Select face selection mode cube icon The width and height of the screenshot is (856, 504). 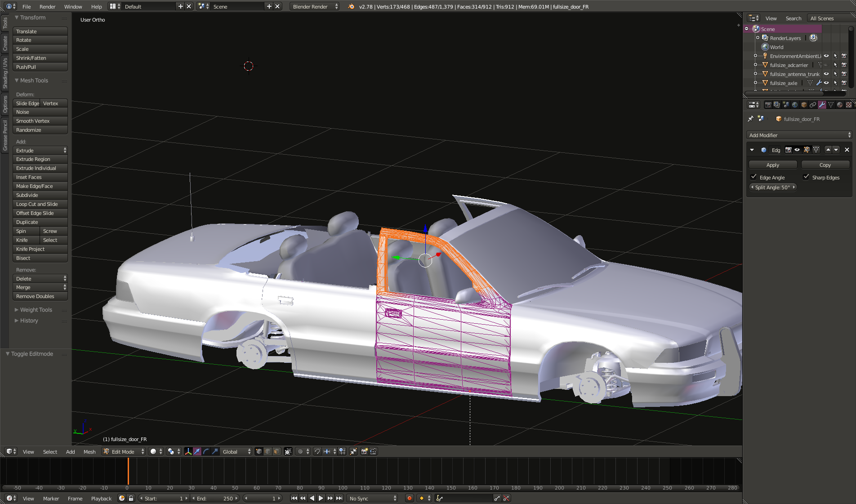(x=276, y=451)
